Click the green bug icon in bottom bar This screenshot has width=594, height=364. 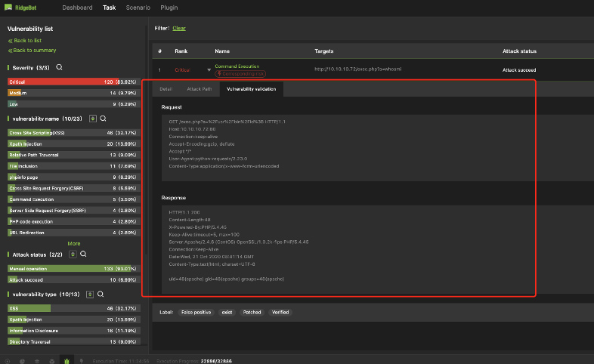(67, 361)
